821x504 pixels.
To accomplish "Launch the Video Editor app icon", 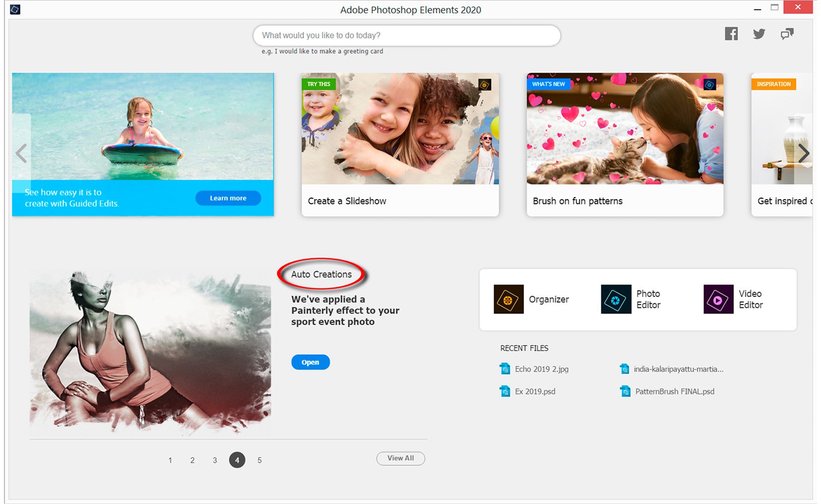I will pos(718,299).
